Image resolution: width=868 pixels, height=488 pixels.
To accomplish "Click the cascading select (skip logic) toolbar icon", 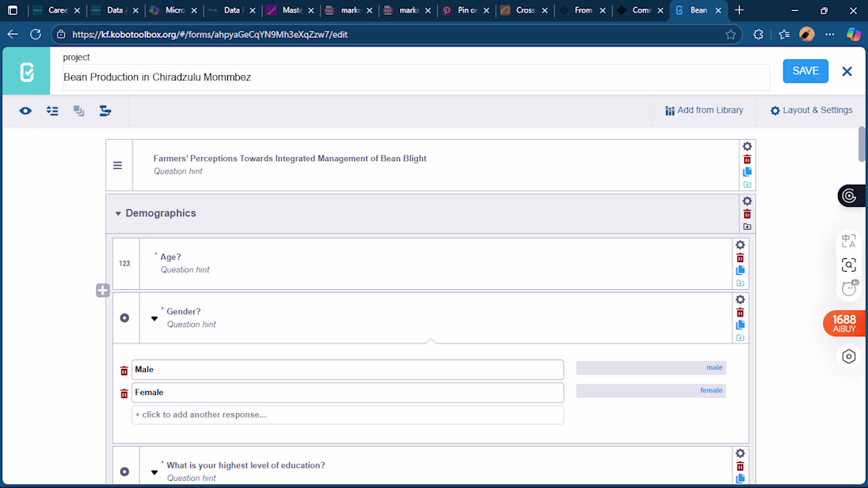I will (105, 111).
